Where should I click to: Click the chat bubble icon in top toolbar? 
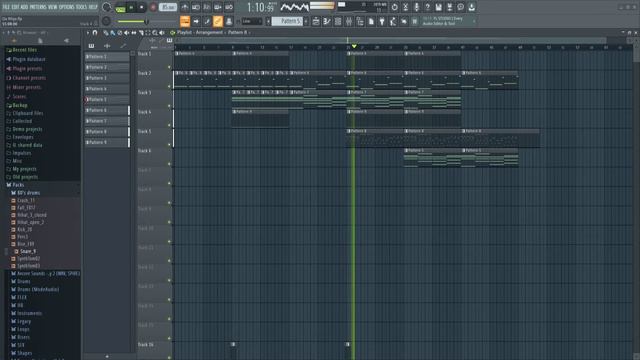tap(460, 7)
